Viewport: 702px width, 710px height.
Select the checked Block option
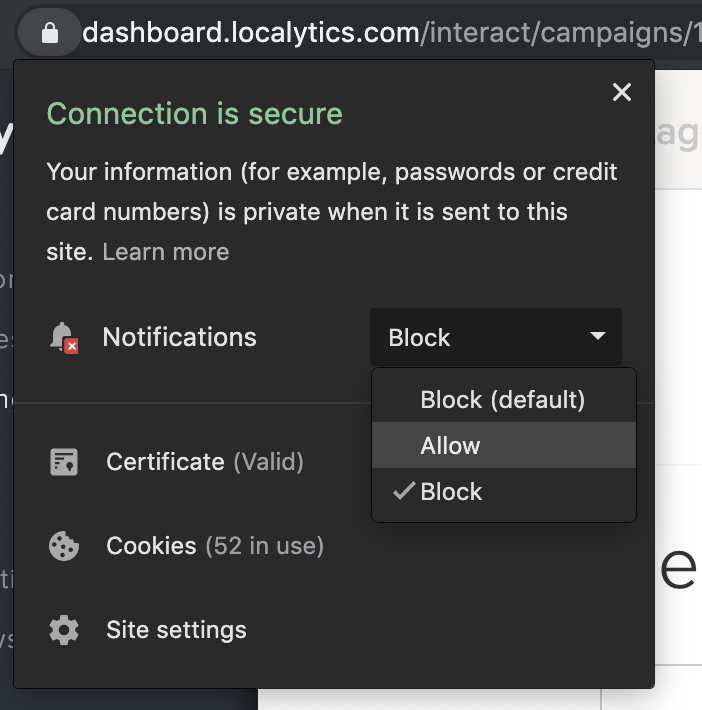[x=452, y=492]
